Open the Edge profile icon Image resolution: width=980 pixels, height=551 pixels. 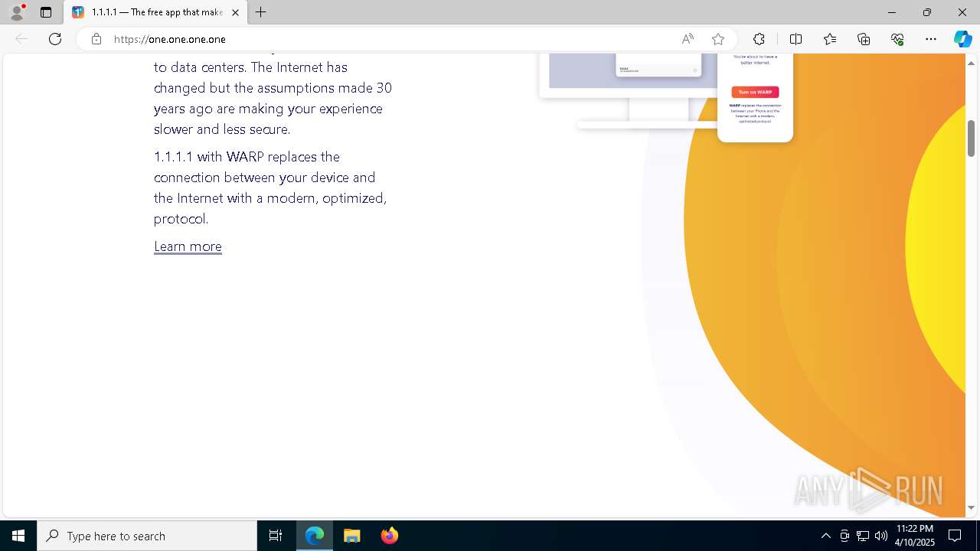(x=17, y=12)
